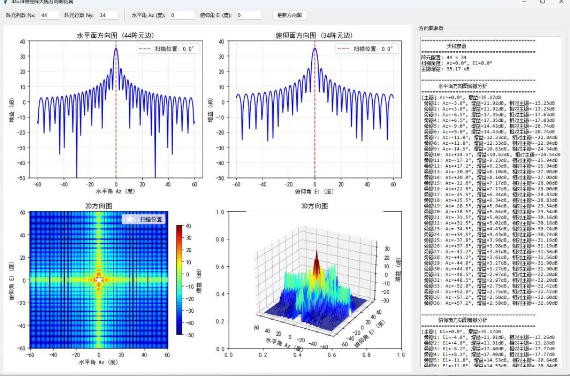Click the 扫描位置 legend in the azimuth plot

pos(168,49)
